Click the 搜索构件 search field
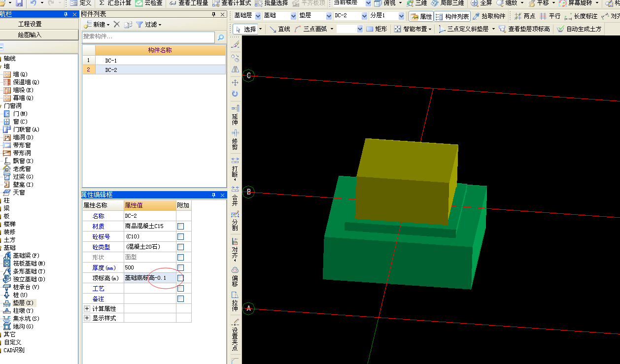The image size is (620, 364). [148, 37]
